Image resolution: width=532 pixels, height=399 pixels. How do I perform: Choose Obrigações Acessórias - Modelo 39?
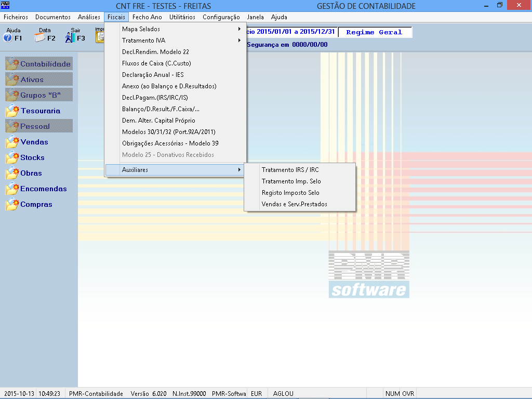[176, 143]
